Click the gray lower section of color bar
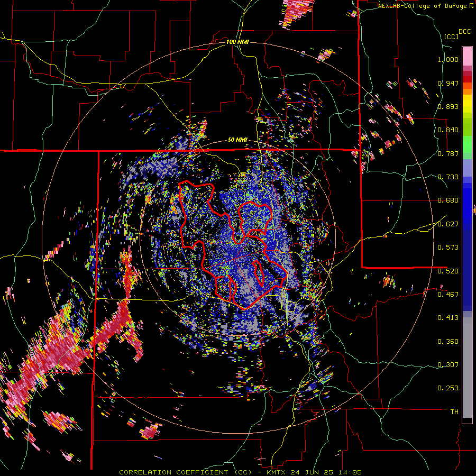The height and width of the screenshot is (476, 476). coord(467,368)
